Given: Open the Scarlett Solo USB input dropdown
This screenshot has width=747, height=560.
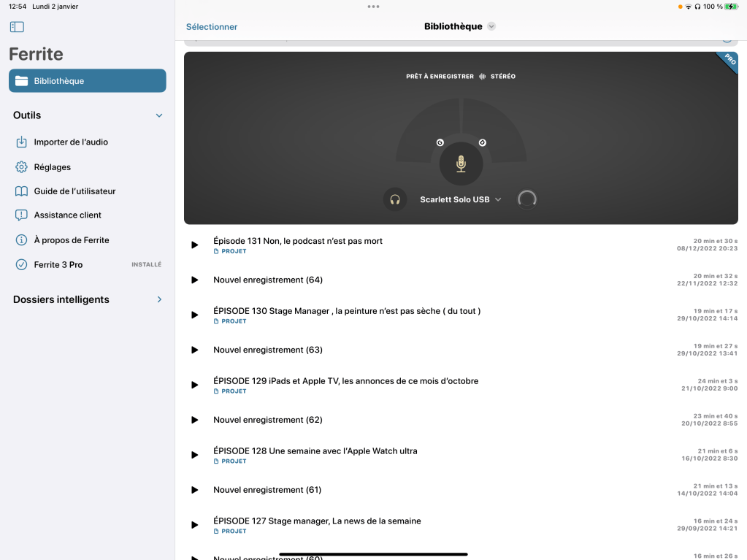Looking at the screenshot, I should click(461, 199).
